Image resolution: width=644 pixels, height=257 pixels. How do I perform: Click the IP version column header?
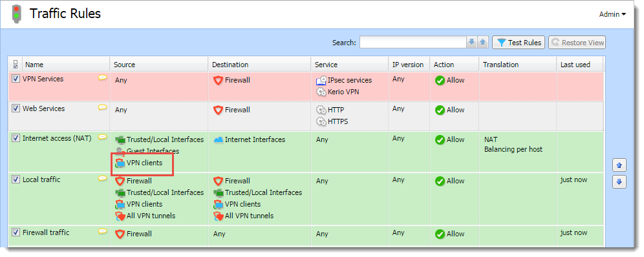click(409, 65)
